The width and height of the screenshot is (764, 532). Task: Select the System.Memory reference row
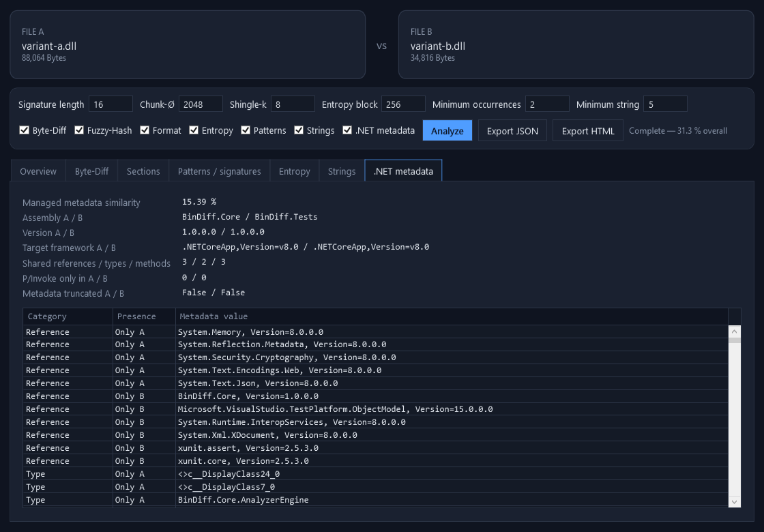click(x=375, y=331)
